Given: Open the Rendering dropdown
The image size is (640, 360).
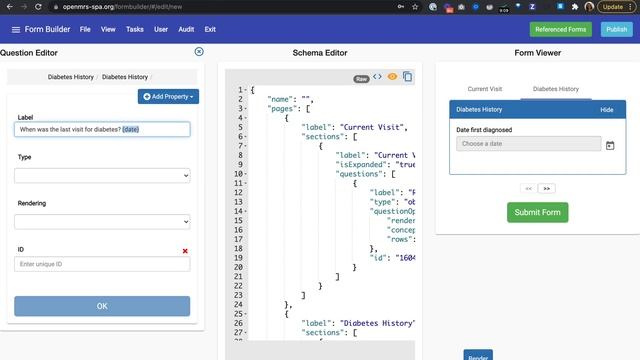Looking at the screenshot, I should [102, 222].
